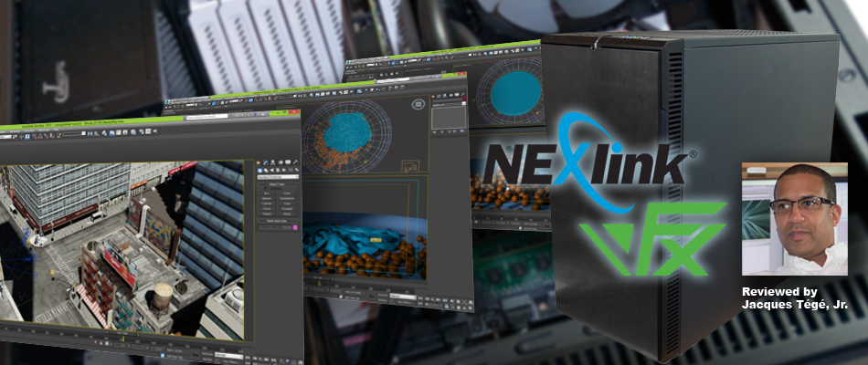Click the Sphere primitive button
Screen dimensions: 868x365
click(x=267, y=199)
